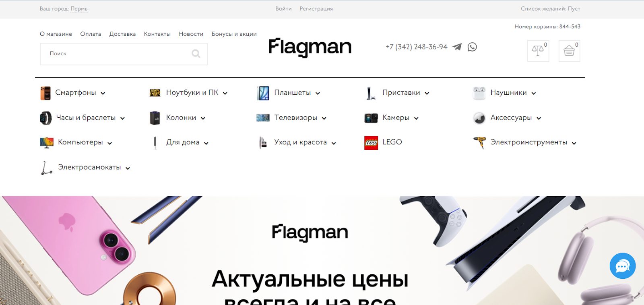This screenshot has width=644, height=305.
Task: Click the Актуальные цены promo banner
Action: pyautogui.click(x=322, y=251)
